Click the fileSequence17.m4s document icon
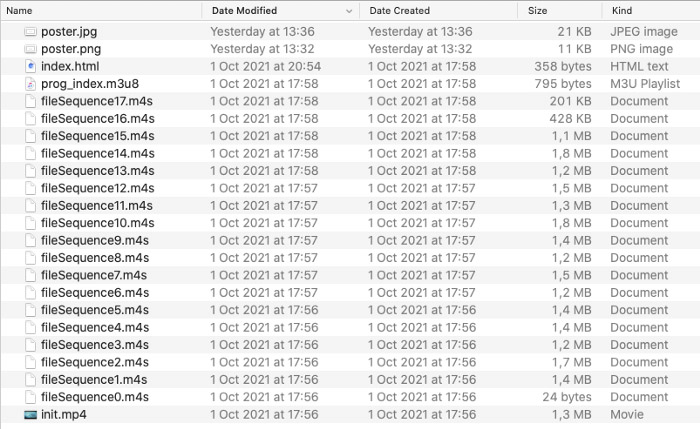 [x=30, y=101]
